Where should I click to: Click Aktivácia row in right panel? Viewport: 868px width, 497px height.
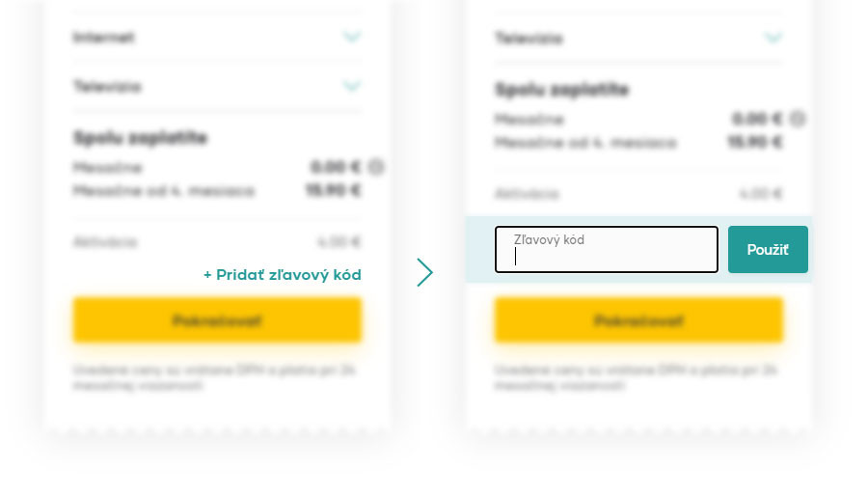tap(638, 194)
